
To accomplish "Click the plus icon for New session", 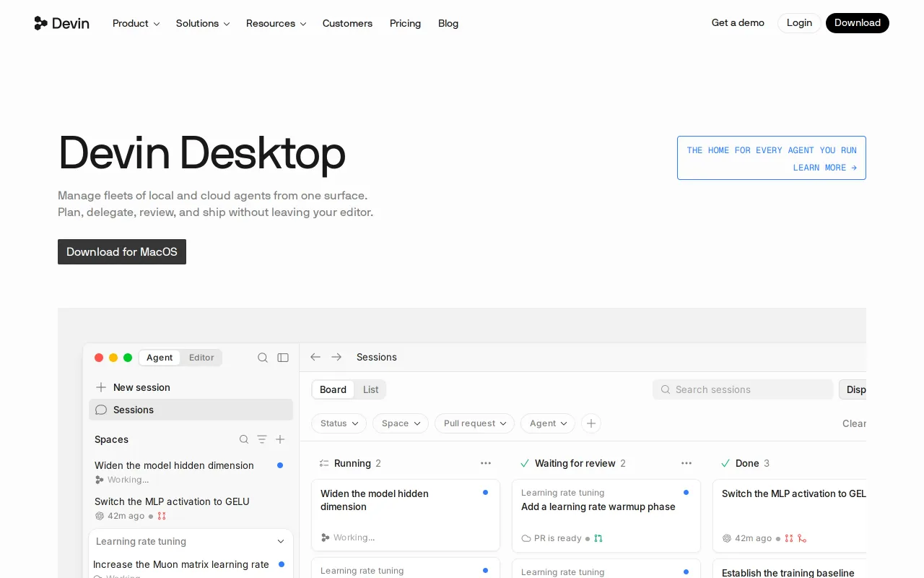I will (101, 387).
